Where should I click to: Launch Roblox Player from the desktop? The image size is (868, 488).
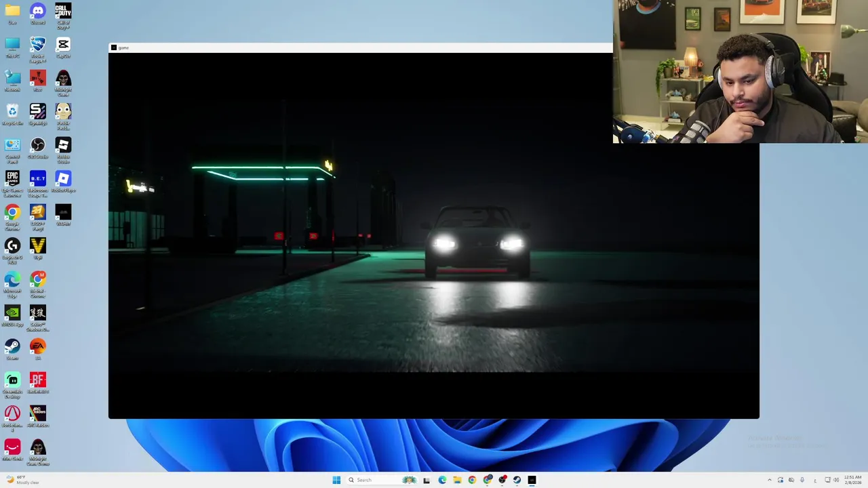coord(63,181)
